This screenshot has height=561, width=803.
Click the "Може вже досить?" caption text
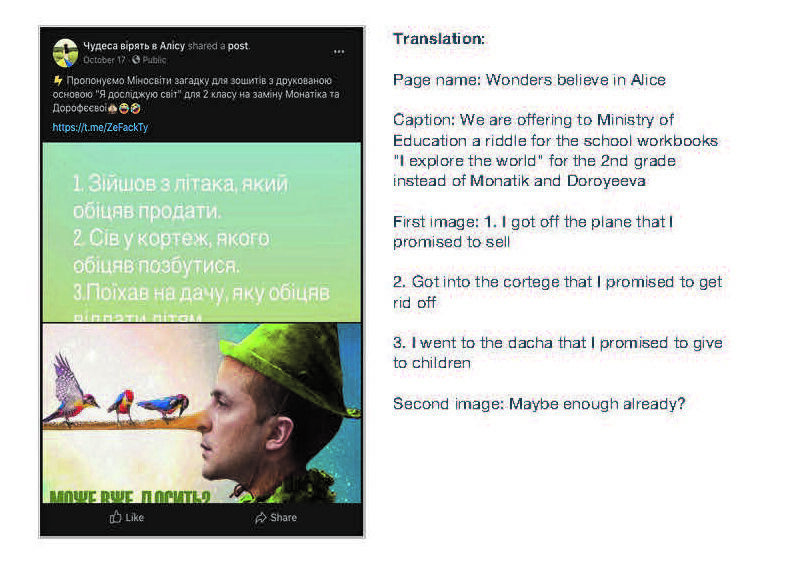pyautogui.click(x=130, y=496)
